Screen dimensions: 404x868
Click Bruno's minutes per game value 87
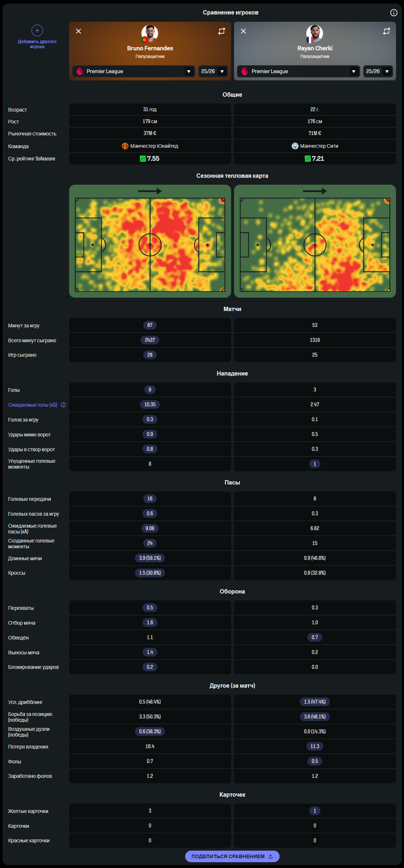[150, 325]
